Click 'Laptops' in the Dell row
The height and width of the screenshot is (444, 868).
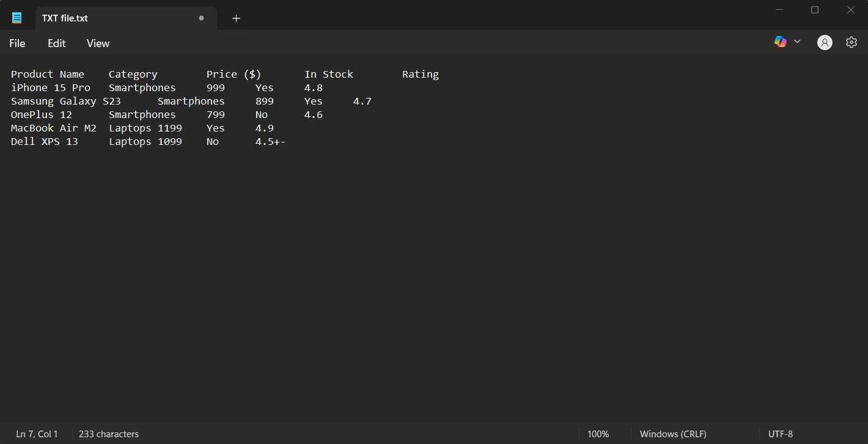[130, 142]
